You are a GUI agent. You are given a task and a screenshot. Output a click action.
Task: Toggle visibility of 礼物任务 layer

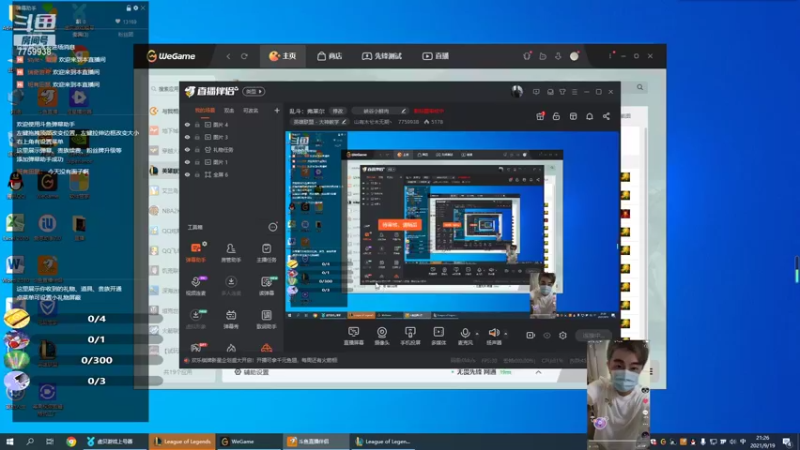pos(187,149)
